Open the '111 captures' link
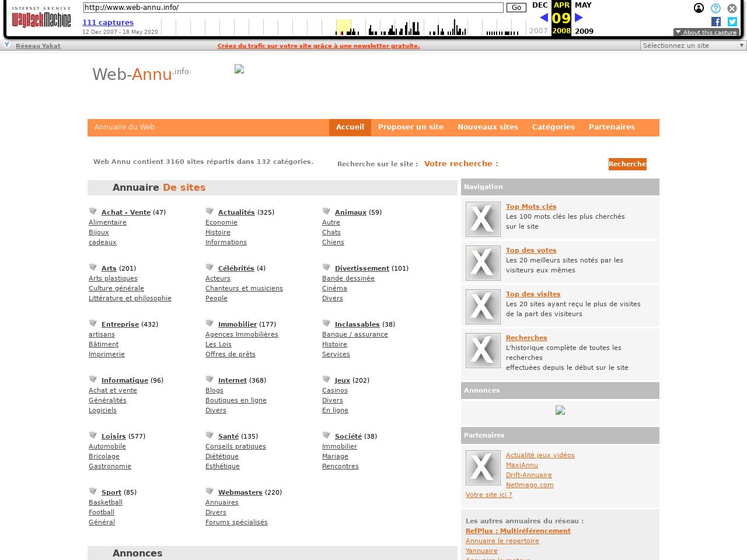This screenshot has width=747, height=560. pyautogui.click(x=108, y=23)
